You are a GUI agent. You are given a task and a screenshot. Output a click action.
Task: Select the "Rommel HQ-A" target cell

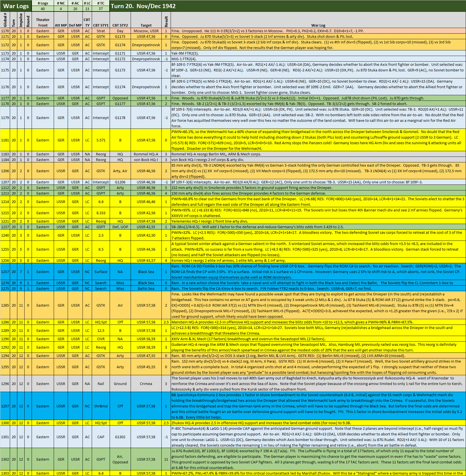tap(146, 154)
